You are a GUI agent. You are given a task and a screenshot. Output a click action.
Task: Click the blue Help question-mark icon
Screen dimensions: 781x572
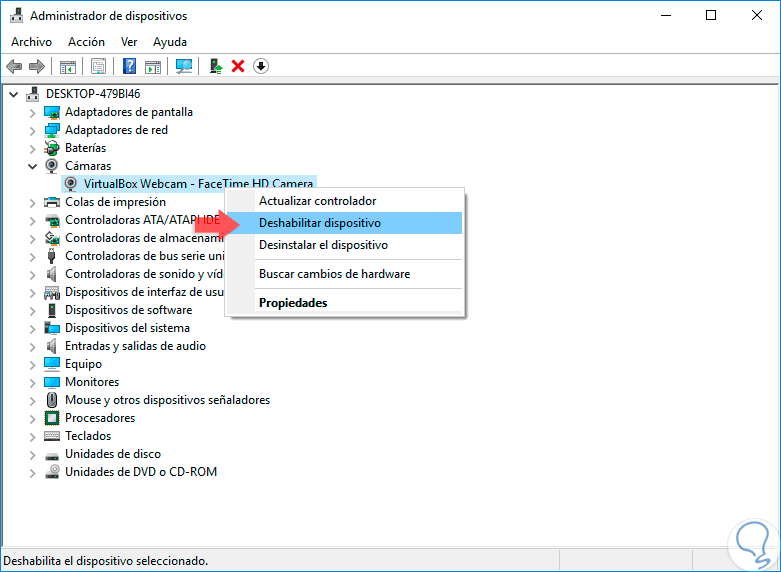tap(129, 66)
